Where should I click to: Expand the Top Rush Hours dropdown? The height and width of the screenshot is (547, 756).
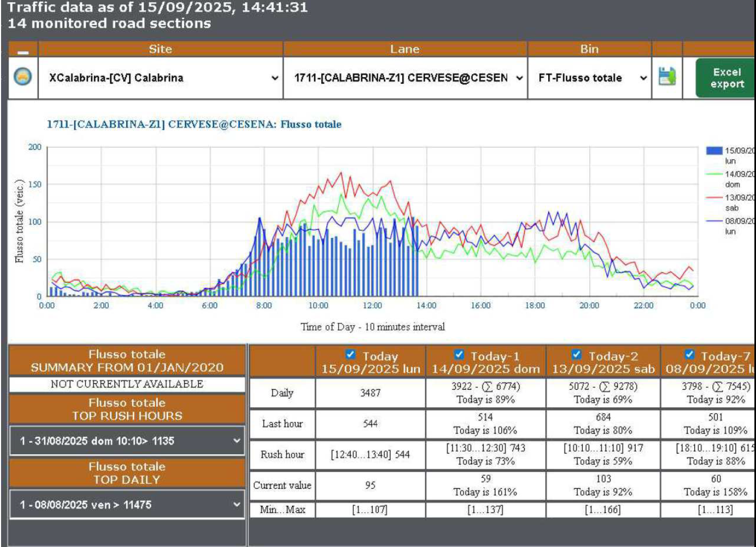pos(127,441)
